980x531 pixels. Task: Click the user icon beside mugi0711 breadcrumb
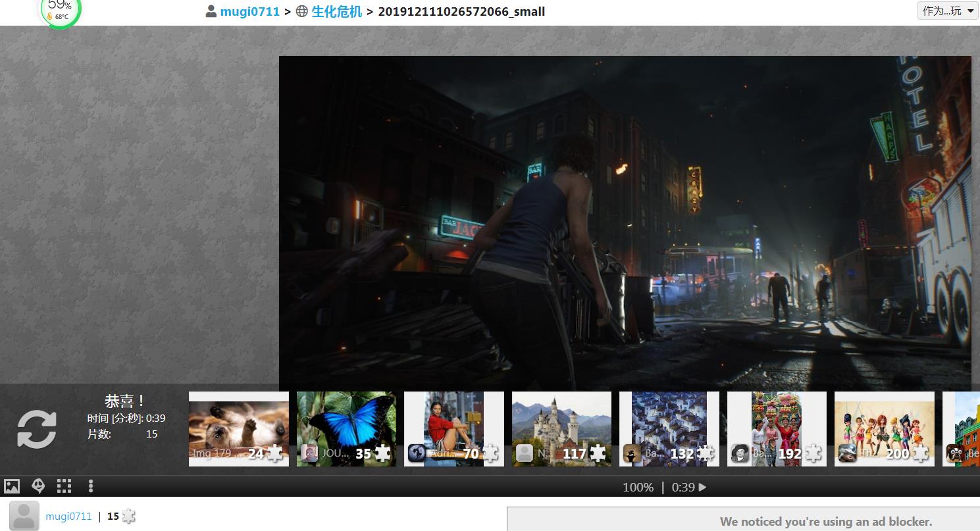coord(211,11)
